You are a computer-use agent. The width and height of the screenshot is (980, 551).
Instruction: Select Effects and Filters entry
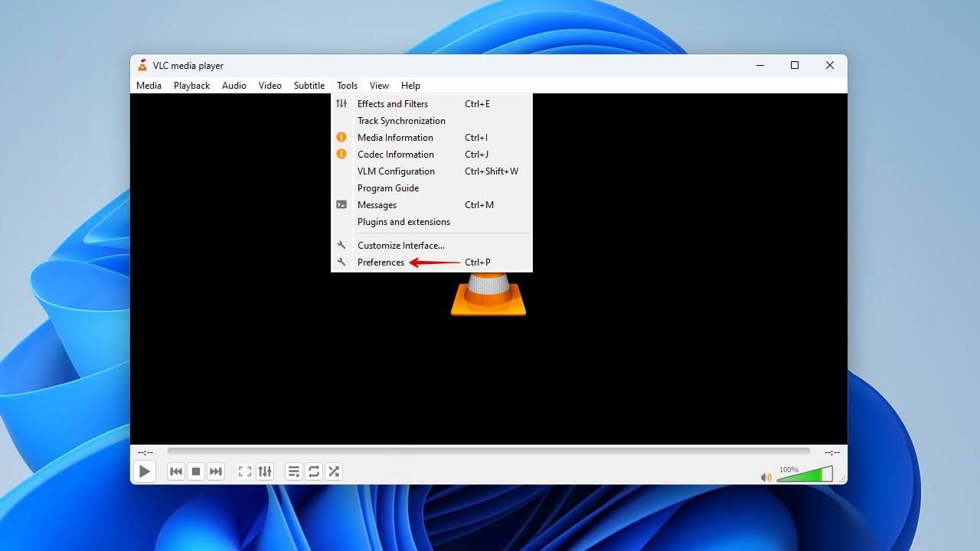[432, 104]
